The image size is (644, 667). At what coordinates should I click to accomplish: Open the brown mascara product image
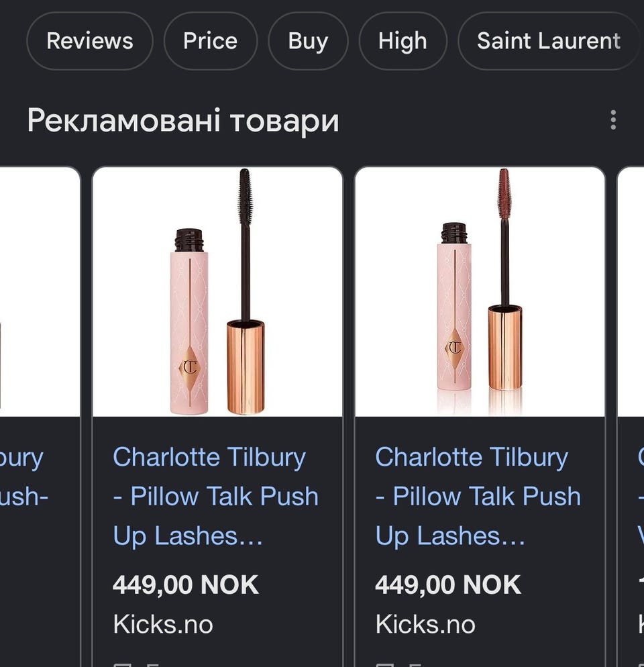480,292
